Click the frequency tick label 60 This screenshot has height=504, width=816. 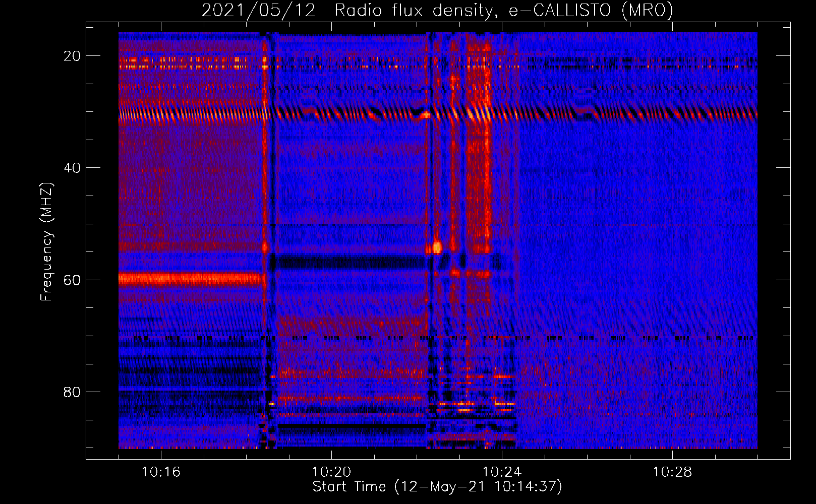point(72,280)
